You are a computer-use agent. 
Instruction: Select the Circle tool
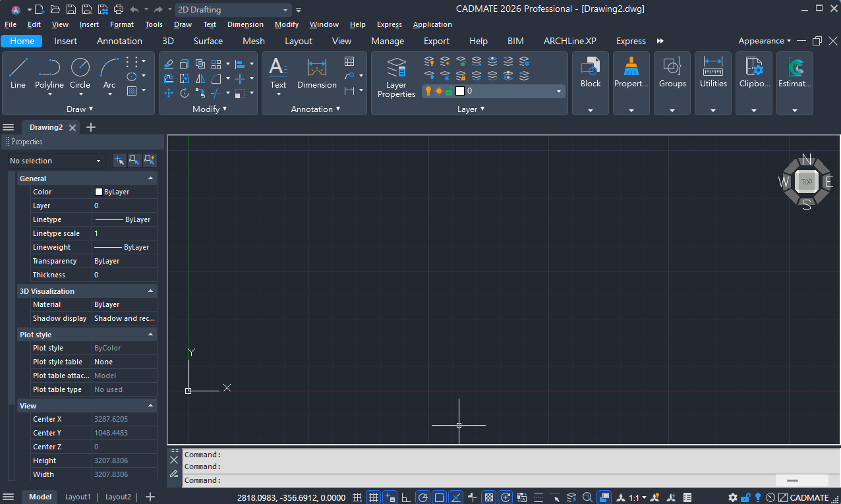[80, 73]
